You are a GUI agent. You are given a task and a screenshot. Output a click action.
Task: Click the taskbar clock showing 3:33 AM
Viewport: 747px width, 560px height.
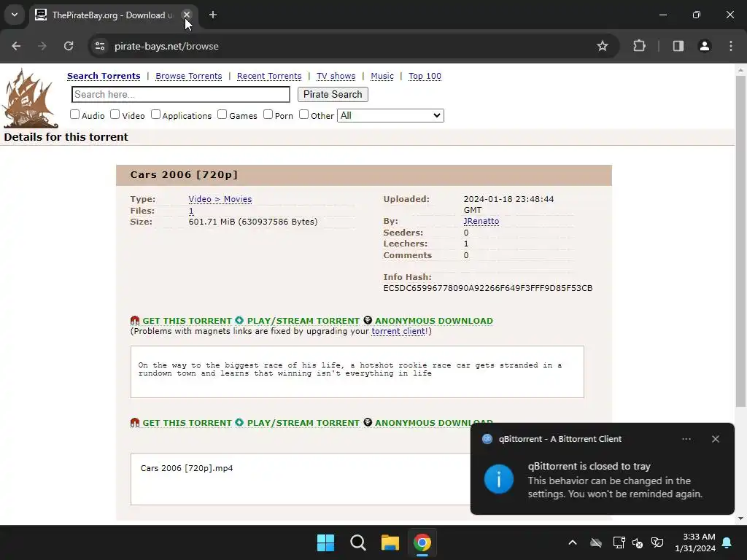click(694, 542)
